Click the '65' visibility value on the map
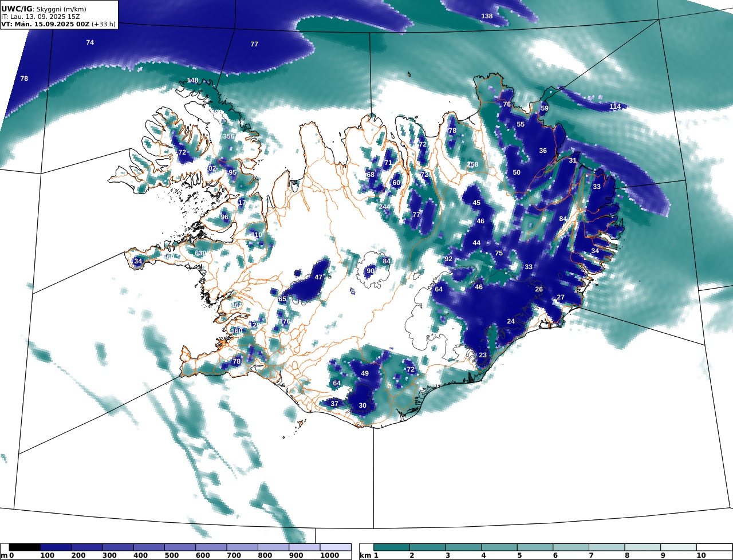This screenshot has height=560, width=733. click(x=282, y=299)
